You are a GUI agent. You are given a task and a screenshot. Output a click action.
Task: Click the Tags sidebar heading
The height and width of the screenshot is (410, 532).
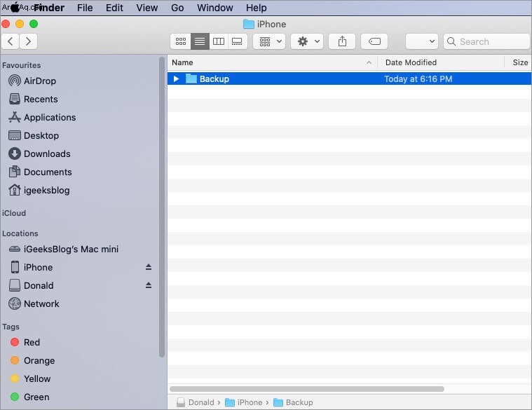coord(11,327)
